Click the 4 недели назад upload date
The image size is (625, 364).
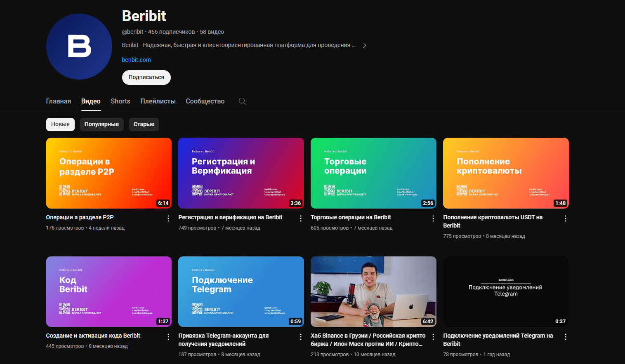(107, 228)
